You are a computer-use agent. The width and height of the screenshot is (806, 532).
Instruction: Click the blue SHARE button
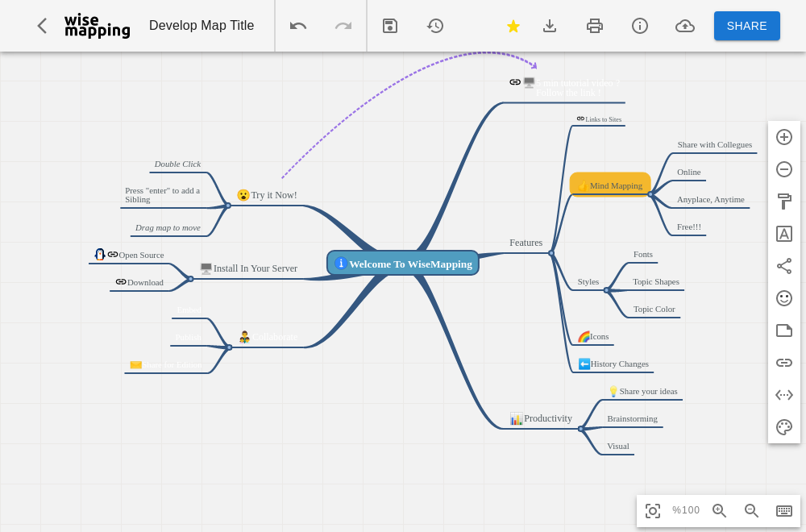[747, 26]
